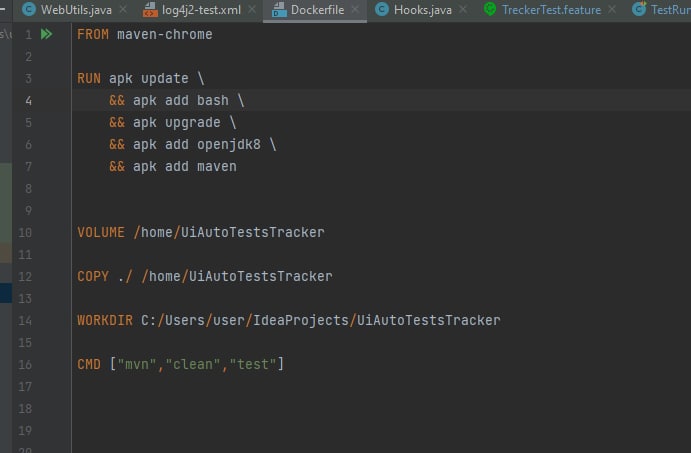This screenshot has height=453, width=691.
Task: Click line number 16 in the gutter
Action: point(25,365)
